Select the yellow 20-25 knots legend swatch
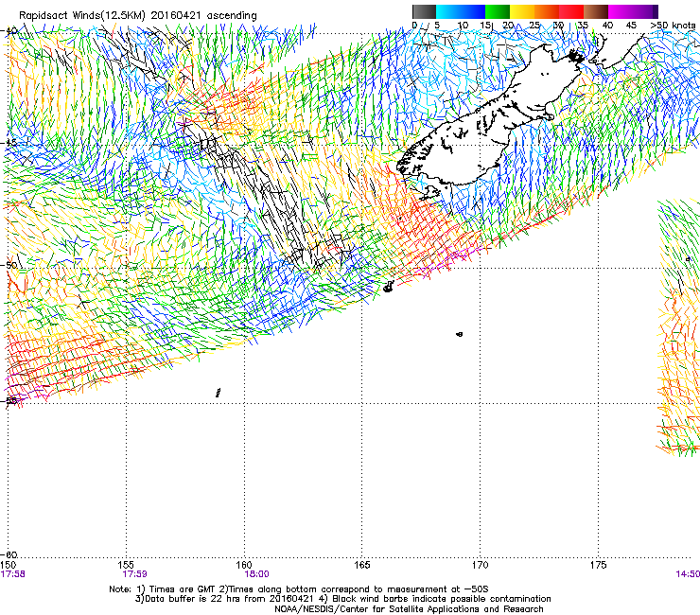The image size is (700, 615). pos(522,11)
